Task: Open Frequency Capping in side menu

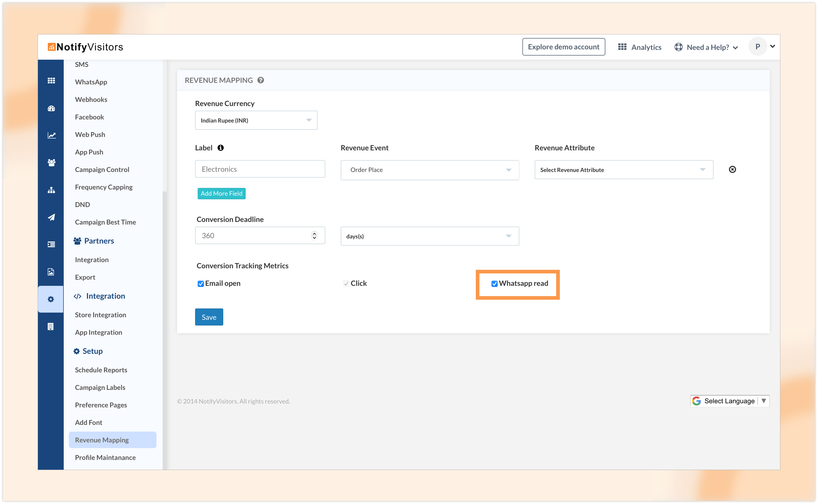Action: pyautogui.click(x=103, y=187)
